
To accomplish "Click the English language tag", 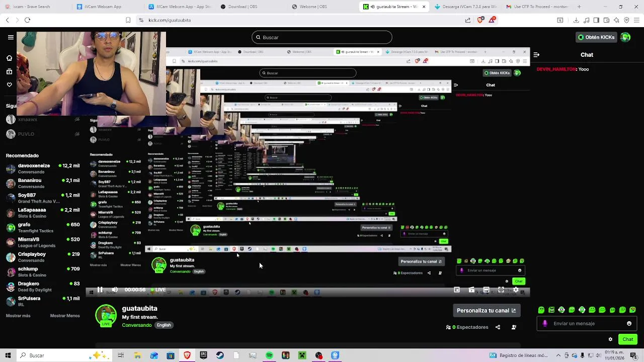I will [x=164, y=325].
